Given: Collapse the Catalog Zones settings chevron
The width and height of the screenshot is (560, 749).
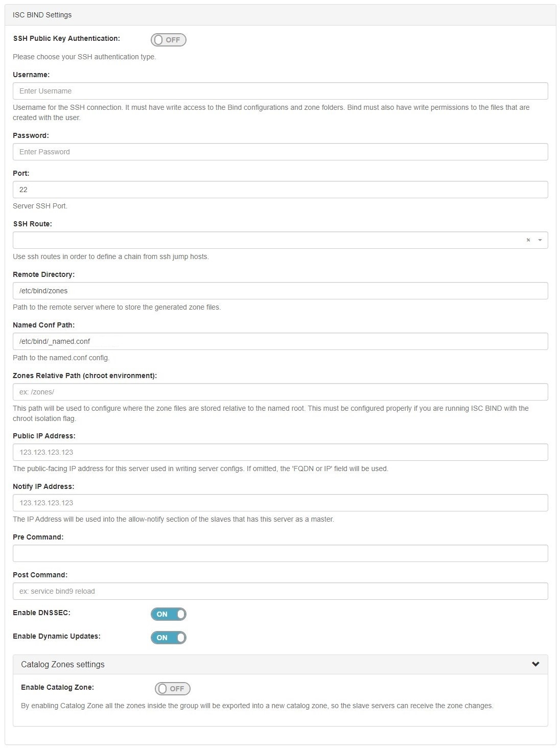Looking at the screenshot, I should (535, 664).
